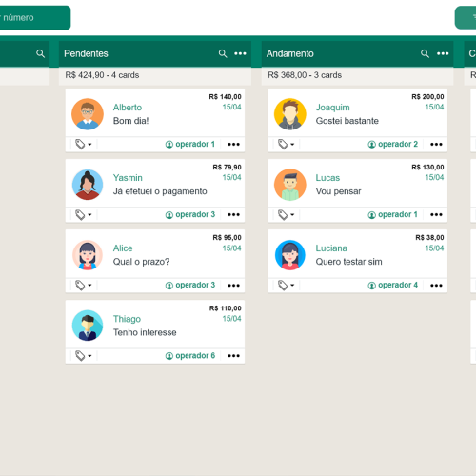Open contact name Joaquim
476x476 pixels.
(332, 108)
